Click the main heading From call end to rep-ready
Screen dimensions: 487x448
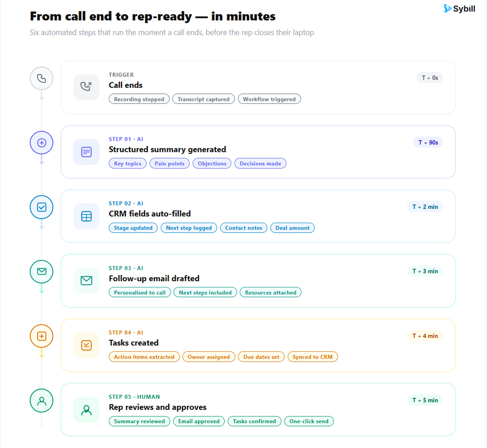pyautogui.click(x=153, y=17)
